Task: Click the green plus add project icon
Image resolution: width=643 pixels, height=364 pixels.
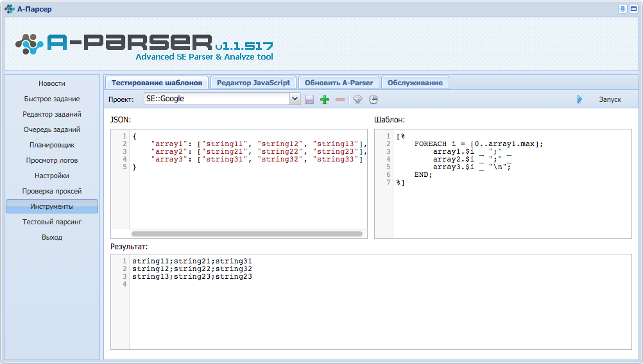Action: (325, 99)
